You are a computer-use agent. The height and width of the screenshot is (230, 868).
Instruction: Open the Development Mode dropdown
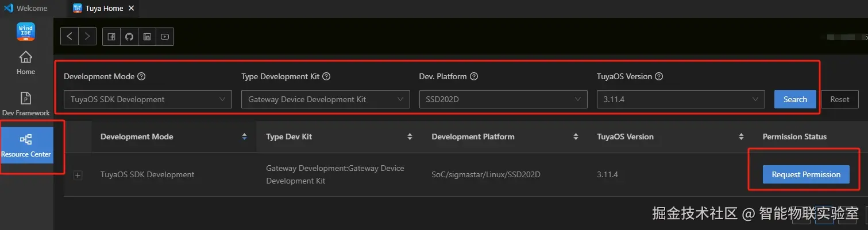pyautogui.click(x=148, y=99)
